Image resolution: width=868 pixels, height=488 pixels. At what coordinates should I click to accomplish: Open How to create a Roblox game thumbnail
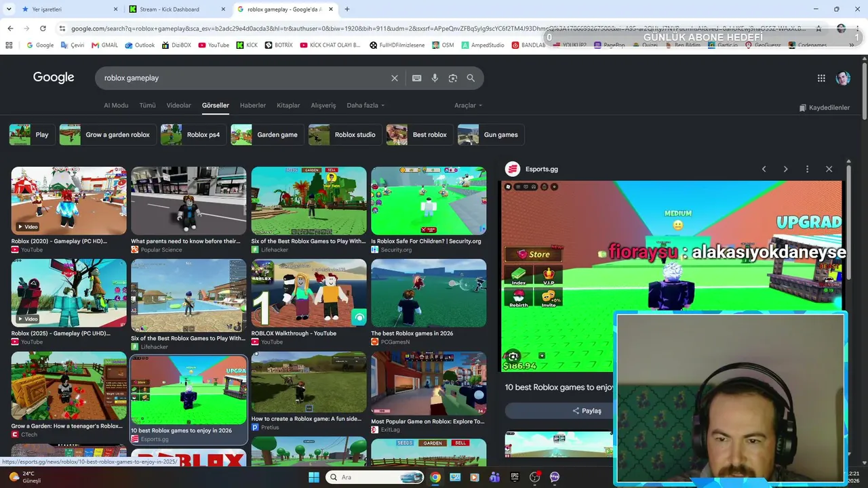pos(309,382)
